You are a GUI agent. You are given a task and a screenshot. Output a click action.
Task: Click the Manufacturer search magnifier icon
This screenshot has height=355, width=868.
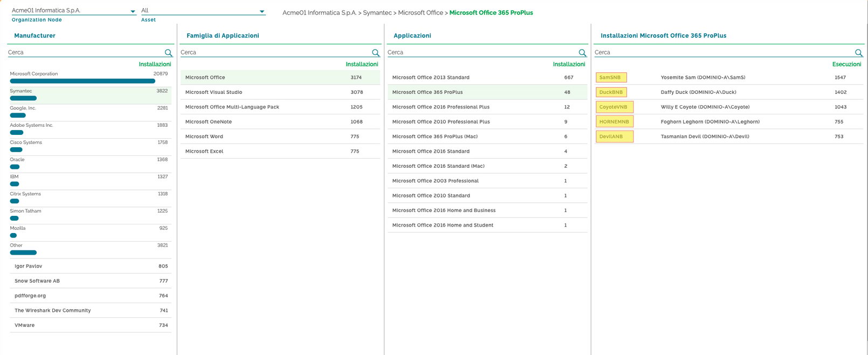tap(168, 53)
